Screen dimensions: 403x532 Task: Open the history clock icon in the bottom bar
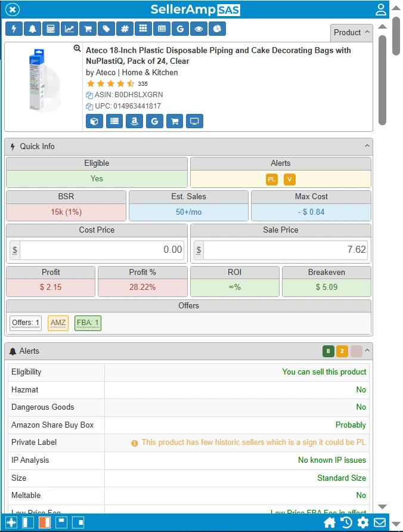346,522
